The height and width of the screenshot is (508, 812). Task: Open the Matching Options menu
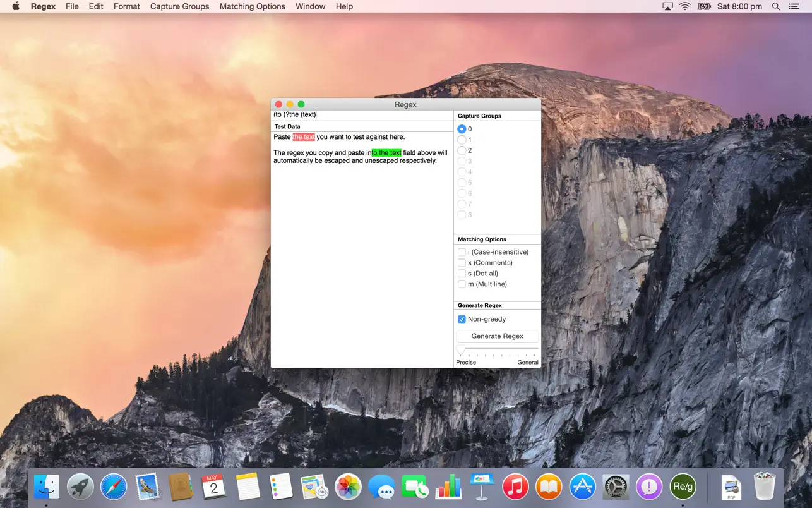[252, 6]
